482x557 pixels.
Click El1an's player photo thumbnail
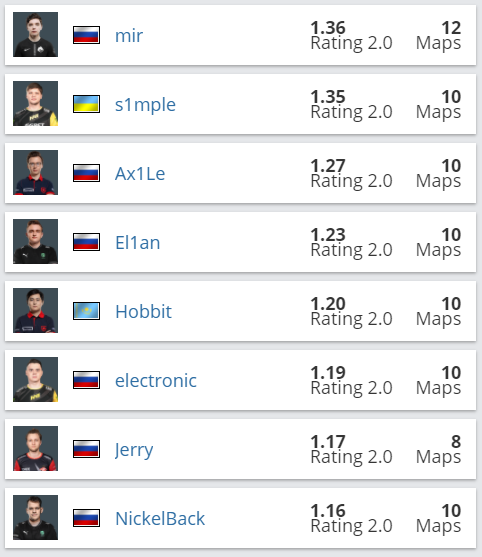coord(36,241)
